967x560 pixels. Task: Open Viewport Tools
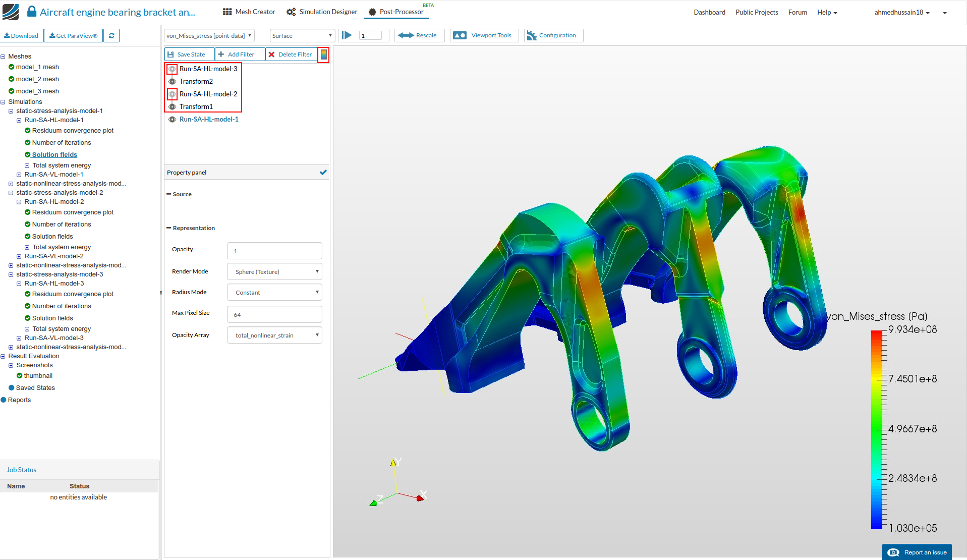484,35
